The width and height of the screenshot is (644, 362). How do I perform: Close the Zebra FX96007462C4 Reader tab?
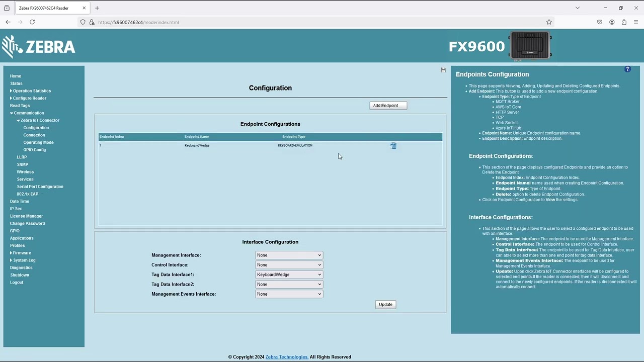84,8
